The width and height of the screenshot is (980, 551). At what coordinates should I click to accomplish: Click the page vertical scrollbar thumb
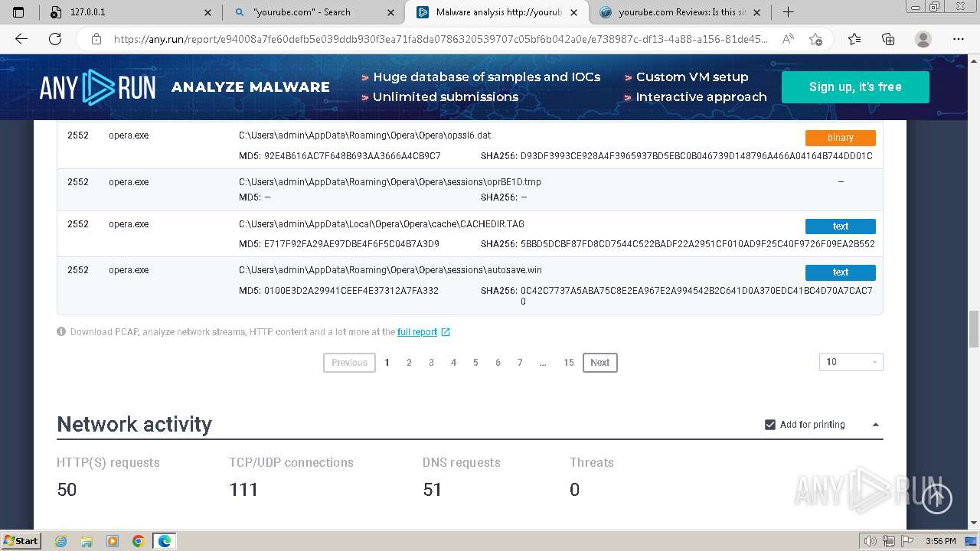click(x=974, y=329)
